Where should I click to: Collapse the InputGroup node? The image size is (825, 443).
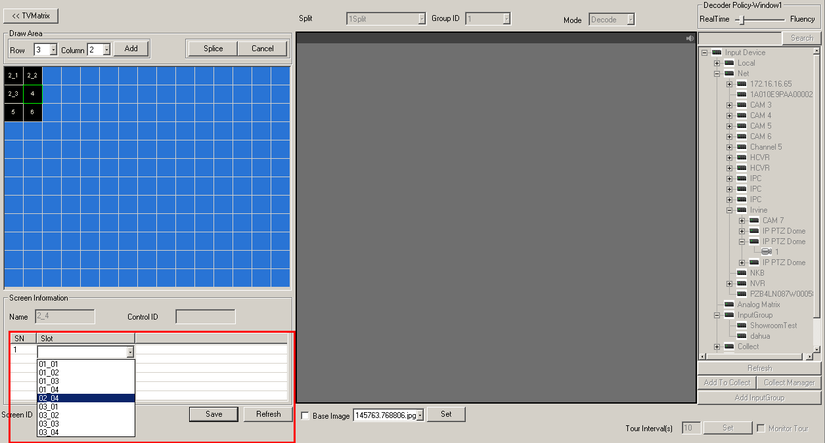point(717,315)
